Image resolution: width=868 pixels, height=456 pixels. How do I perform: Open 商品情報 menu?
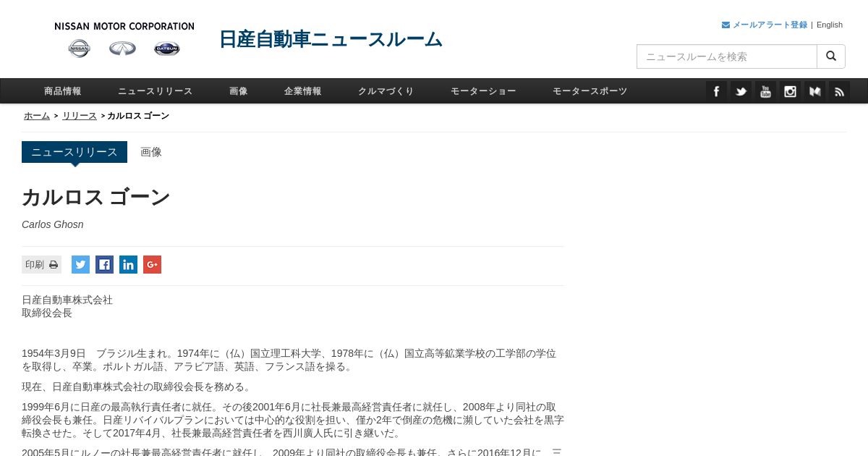[62, 91]
